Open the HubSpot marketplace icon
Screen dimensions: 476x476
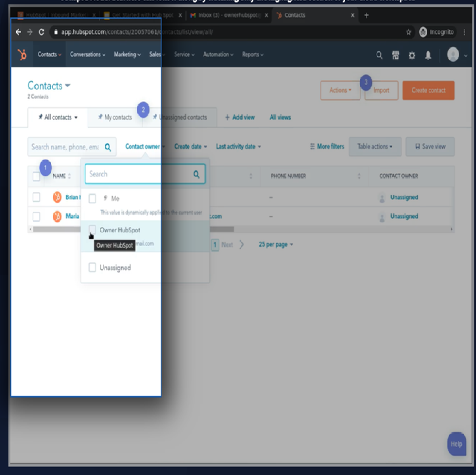pyautogui.click(x=396, y=55)
